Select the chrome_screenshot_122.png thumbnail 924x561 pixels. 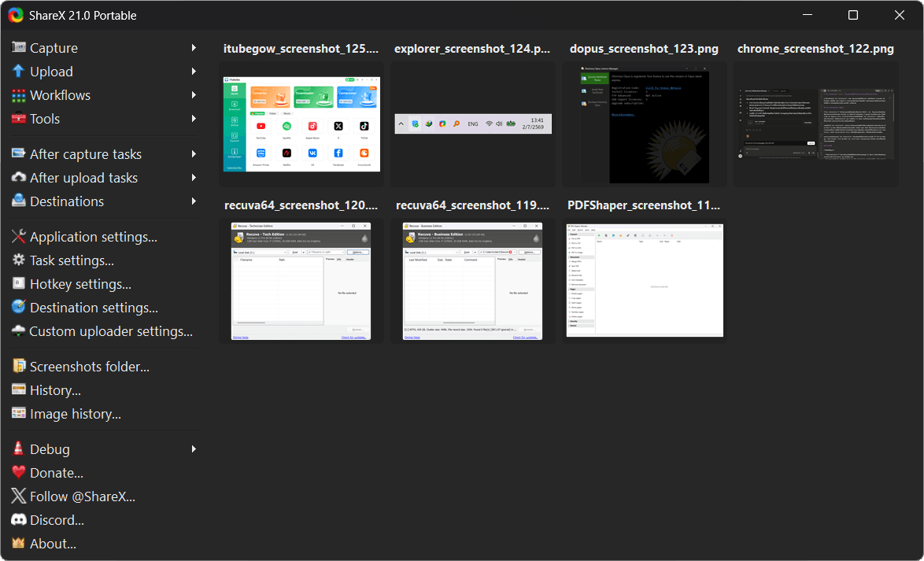[x=815, y=124]
